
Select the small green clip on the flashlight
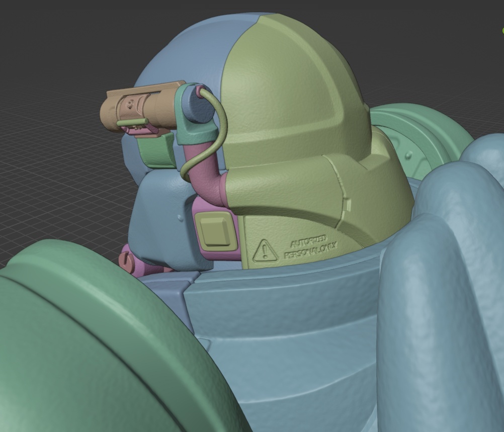[x=132, y=122]
